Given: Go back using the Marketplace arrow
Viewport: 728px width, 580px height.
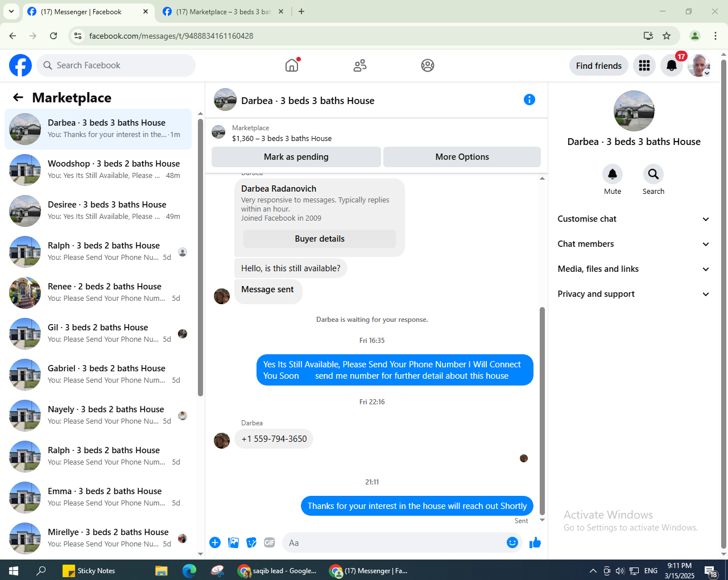Looking at the screenshot, I should (18, 98).
